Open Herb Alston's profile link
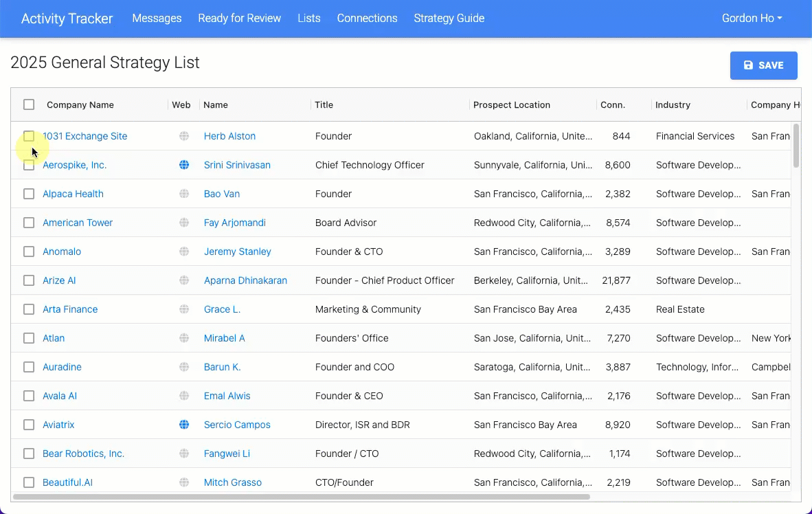 (229, 136)
